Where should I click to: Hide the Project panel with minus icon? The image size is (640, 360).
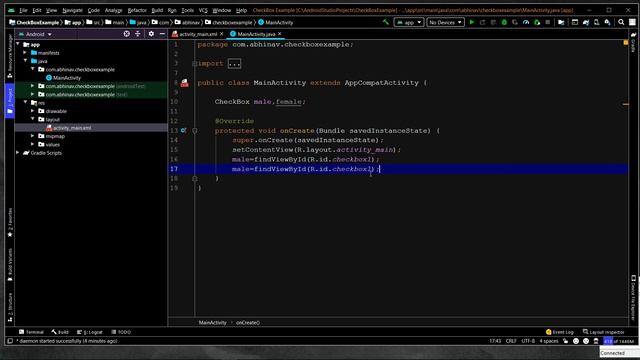click(x=162, y=34)
